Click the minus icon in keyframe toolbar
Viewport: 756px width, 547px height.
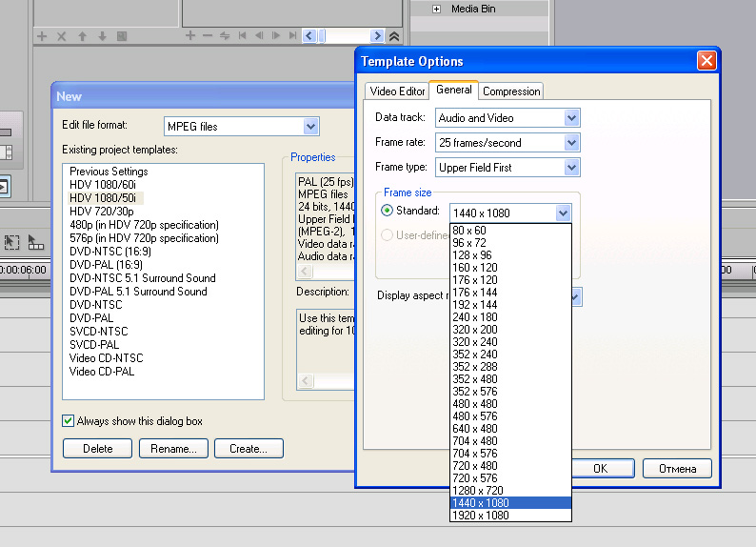208,35
